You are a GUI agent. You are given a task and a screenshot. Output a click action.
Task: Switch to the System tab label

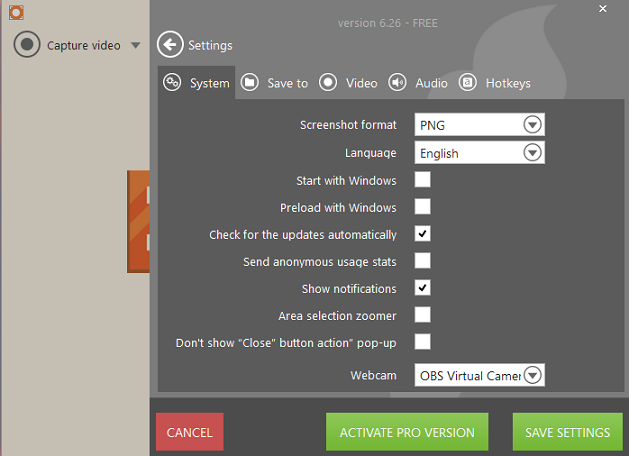(x=209, y=83)
